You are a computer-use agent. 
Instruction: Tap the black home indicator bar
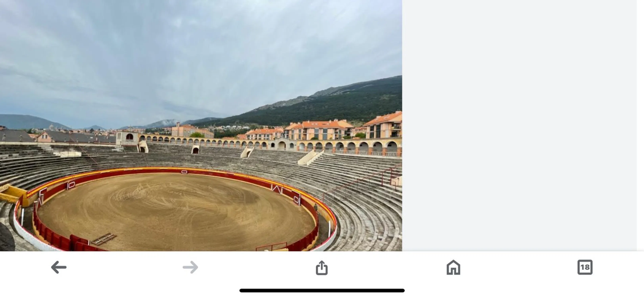click(x=322, y=290)
